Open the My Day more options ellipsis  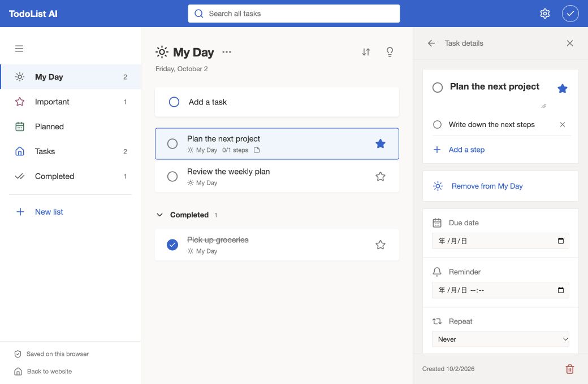pos(227,52)
